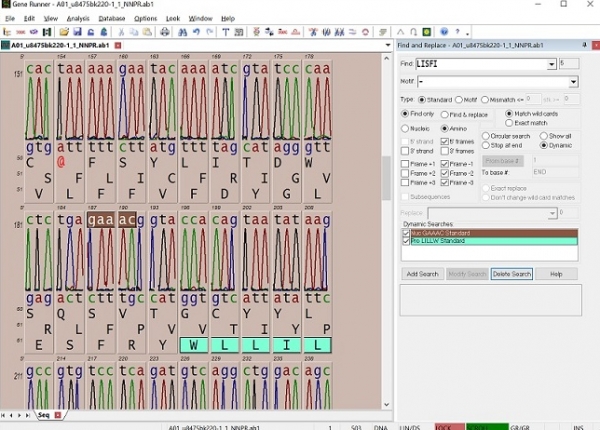Click the Delete Search button
Screen dimensions: 600x430
(x=512, y=273)
